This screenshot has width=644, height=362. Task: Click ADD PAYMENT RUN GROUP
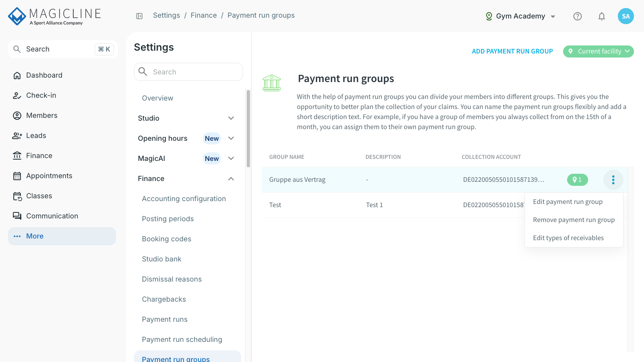click(512, 51)
